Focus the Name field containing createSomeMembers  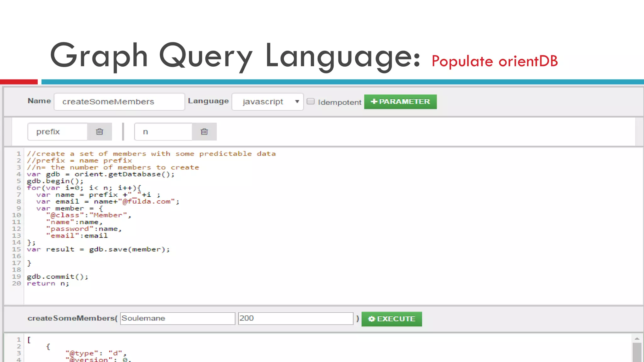[x=119, y=101]
